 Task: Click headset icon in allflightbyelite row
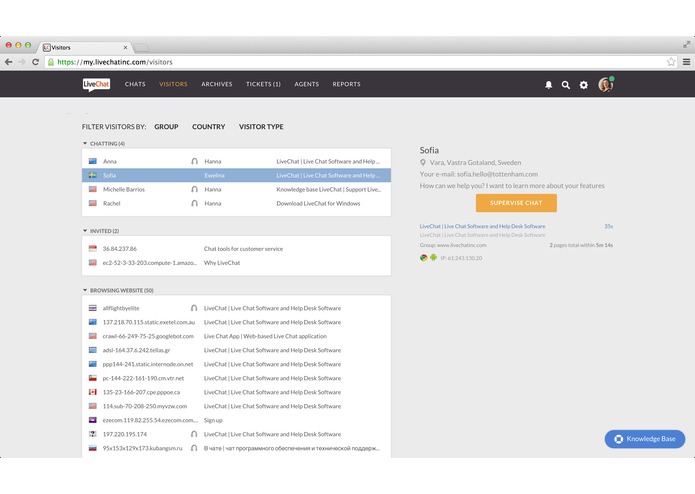(194, 308)
